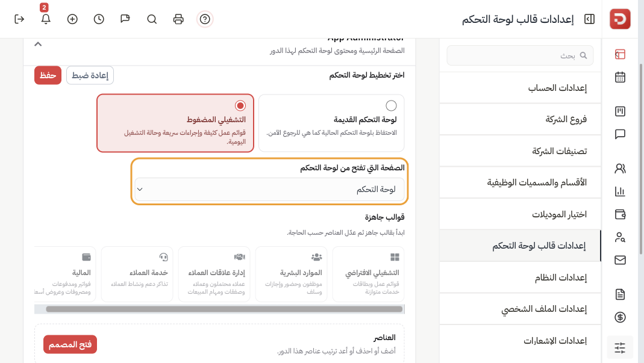Open the users icon in the side rail
The image size is (644, 363).
(x=620, y=169)
